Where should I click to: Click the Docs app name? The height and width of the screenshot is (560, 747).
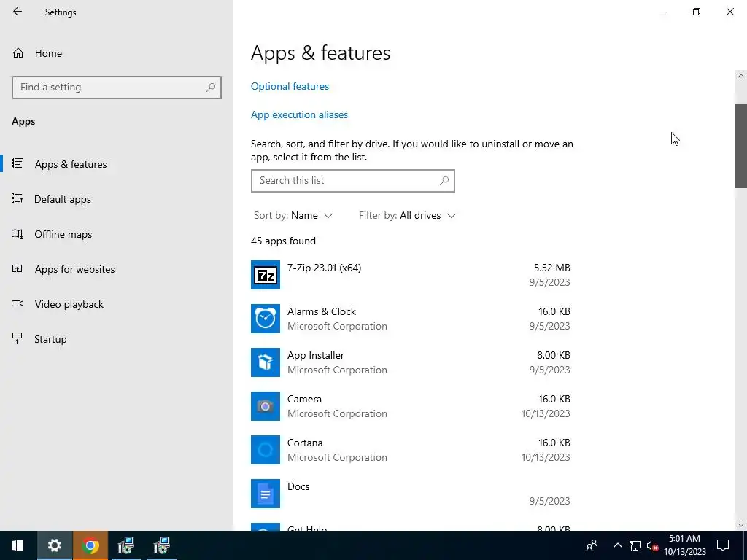pyautogui.click(x=298, y=486)
